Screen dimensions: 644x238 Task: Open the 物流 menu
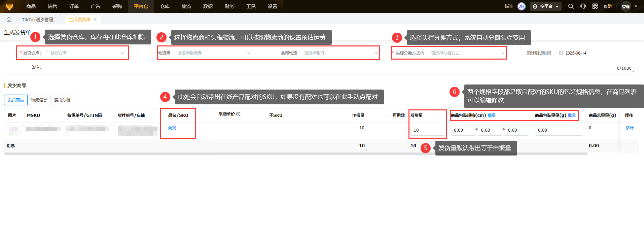(x=186, y=6)
